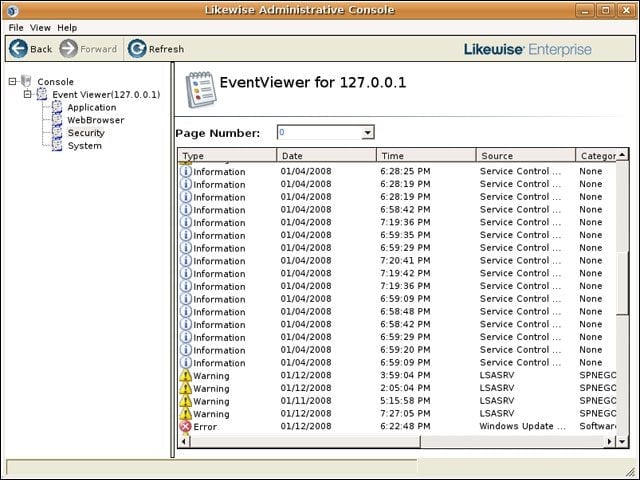Select the WebBrowser tree item
Screen dimensions: 640x480
coord(96,120)
